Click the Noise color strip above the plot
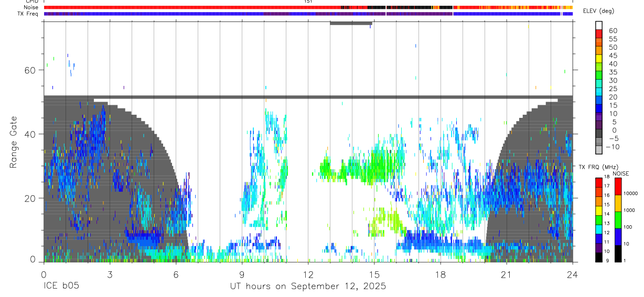Screen dimensions: 644x297 tap(308, 7)
